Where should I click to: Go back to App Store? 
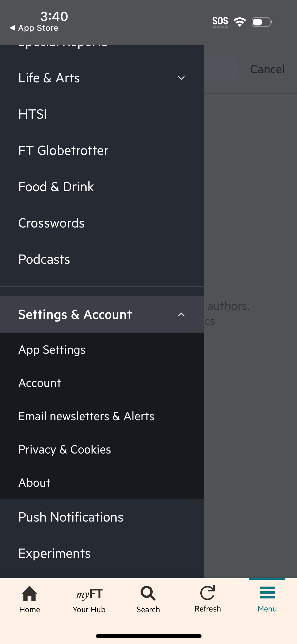34,28
